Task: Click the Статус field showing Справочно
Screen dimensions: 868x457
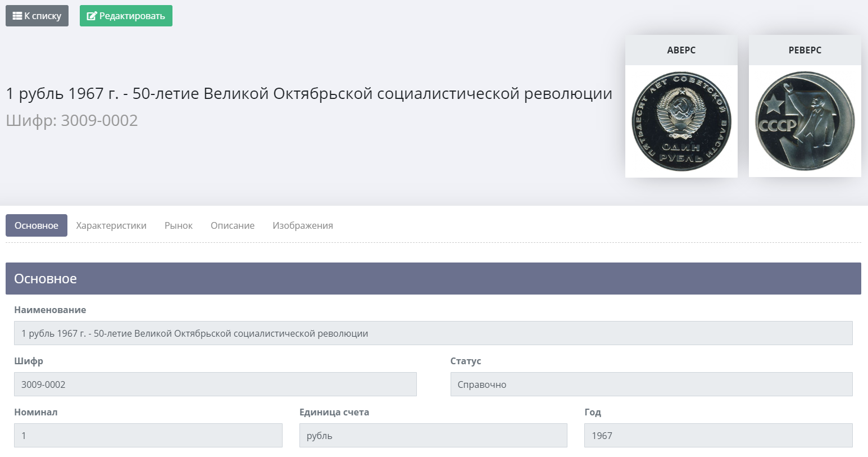Action: click(652, 384)
